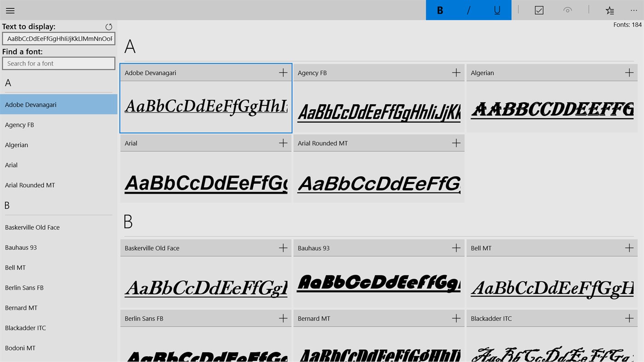The width and height of the screenshot is (644, 362).
Task: Reset display text with the refresh icon
Action: [x=109, y=27]
